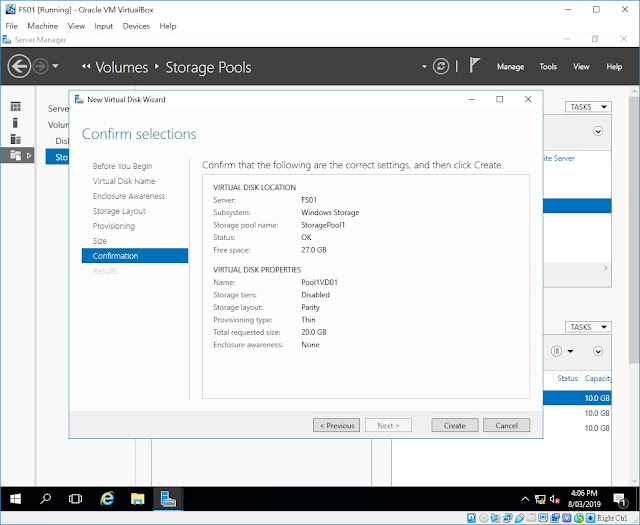
Task: Click the Server Manager vertical scrollbar
Action: tap(634, 230)
